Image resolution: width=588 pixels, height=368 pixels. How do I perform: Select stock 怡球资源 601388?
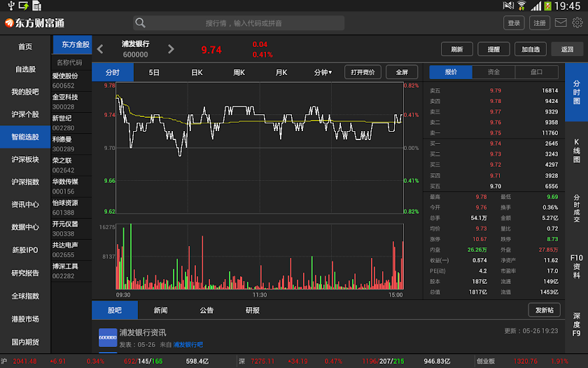tap(71, 207)
